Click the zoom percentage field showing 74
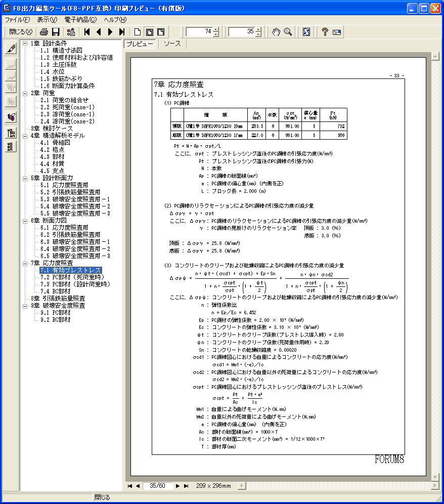Screen dimensions: 444x504 (x=200, y=32)
